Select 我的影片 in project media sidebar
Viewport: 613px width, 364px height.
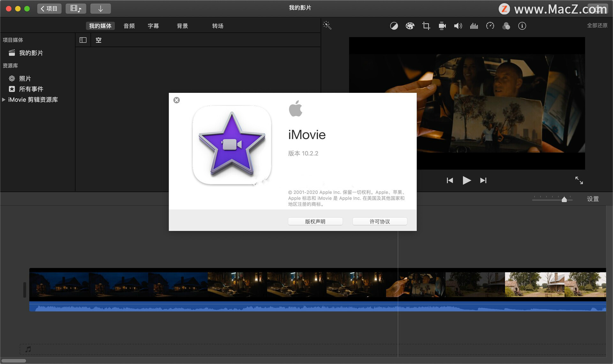tap(31, 53)
